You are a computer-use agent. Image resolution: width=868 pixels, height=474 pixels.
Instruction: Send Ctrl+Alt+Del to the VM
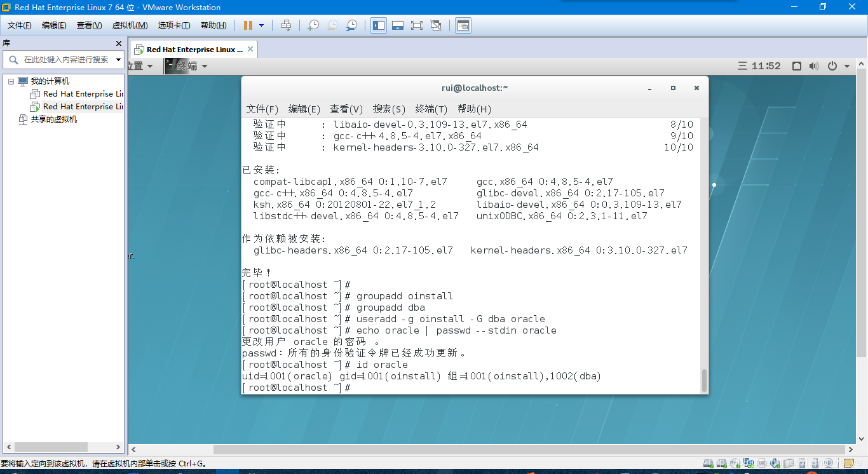pyautogui.click(x=286, y=25)
